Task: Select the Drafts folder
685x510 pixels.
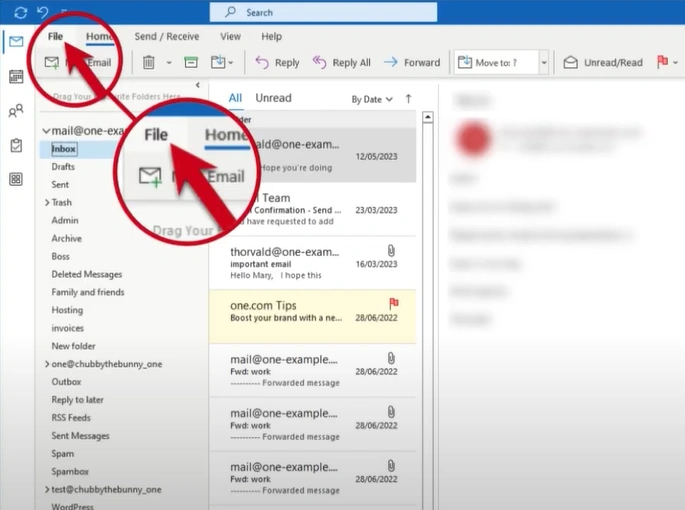Action: pyautogui.click(x=63, y=167)
